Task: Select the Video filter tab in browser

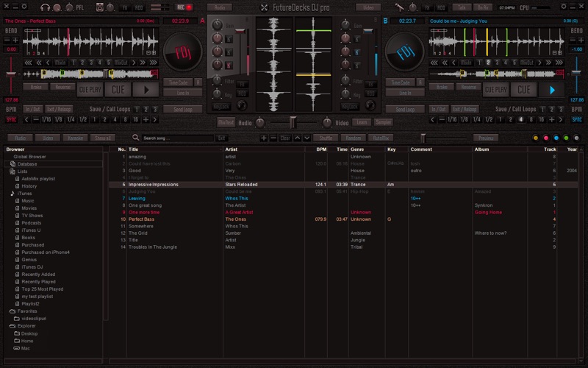Action: point(48,138)
